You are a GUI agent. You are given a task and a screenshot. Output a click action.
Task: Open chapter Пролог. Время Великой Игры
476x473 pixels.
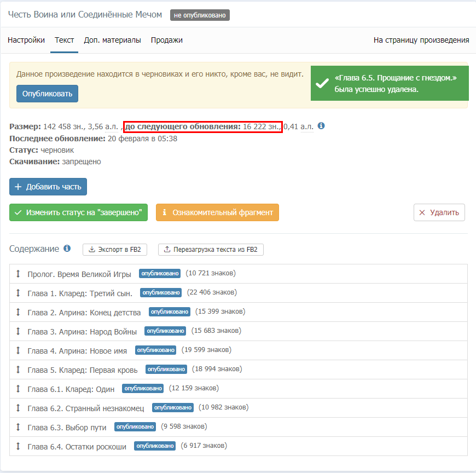click(79, 274)
